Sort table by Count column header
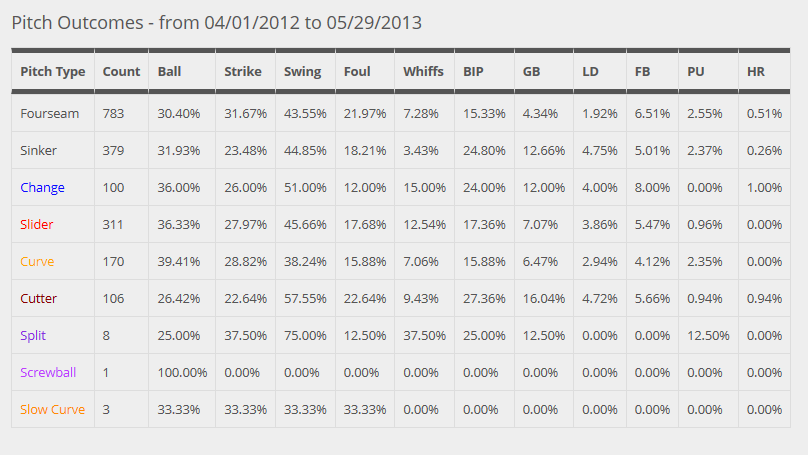808x455 pixels. tap(121, 72)
